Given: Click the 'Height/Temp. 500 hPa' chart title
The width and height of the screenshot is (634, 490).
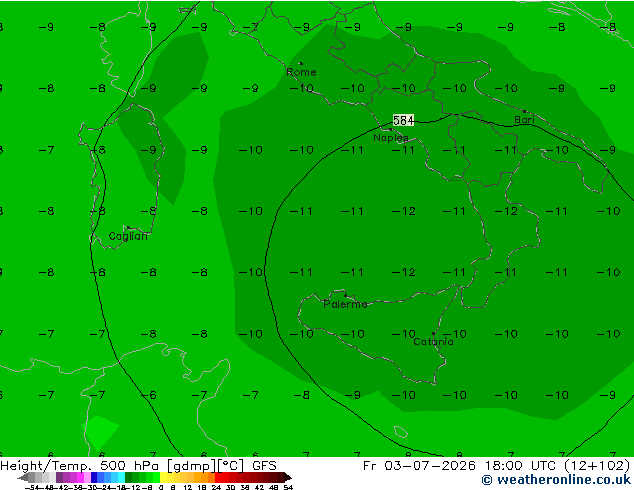Looking at the screenshot, I should point(81,466).
